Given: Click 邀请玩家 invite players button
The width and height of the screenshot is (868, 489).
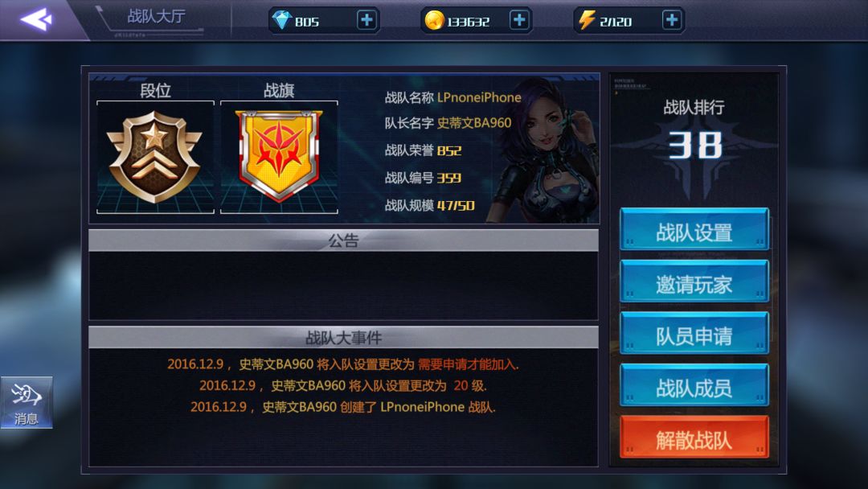Looking at the screenshot, I should (694, 282).
